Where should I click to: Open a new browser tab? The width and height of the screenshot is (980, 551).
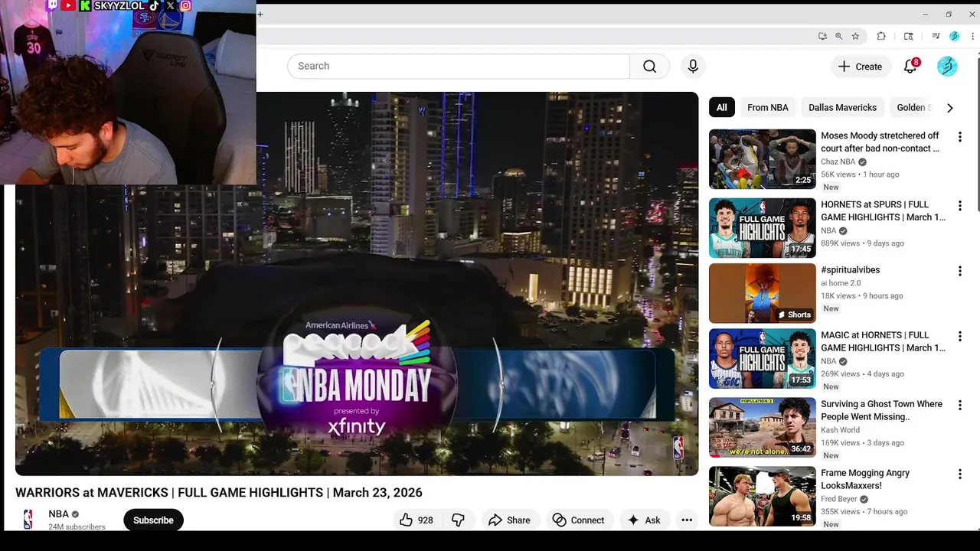pyautogui.click(x=260, y=14)
